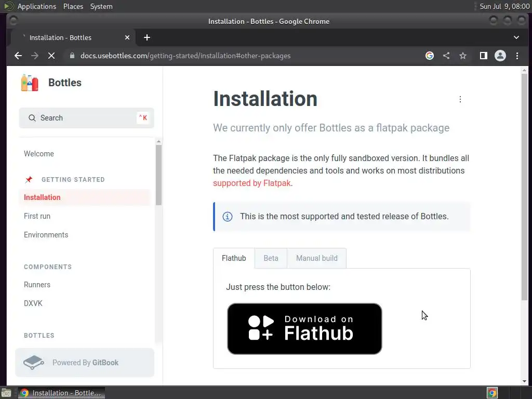Screen dimensions: 532x399
Task: Share this page via the share icon
Action: point(446,56)
